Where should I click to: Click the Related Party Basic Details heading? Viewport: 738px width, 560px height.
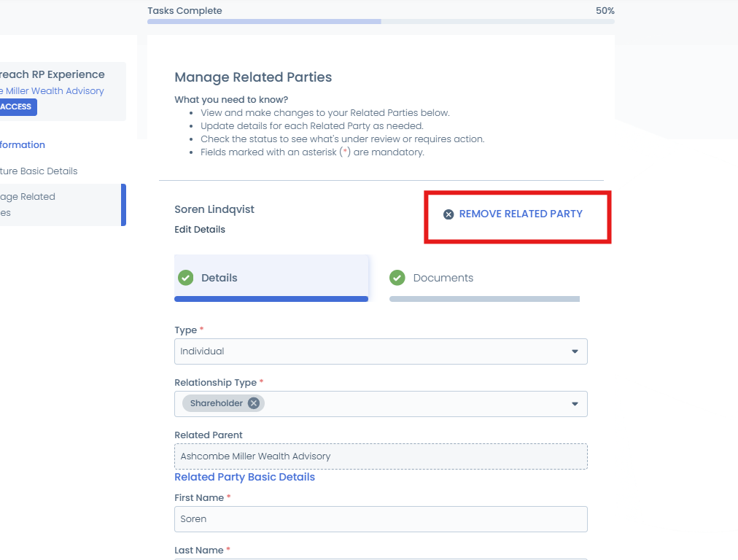click(x=245, y=477)
